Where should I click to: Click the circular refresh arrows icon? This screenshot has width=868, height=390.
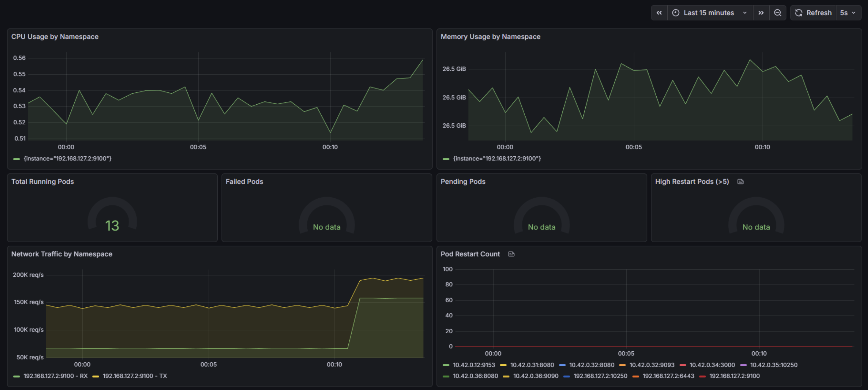798,13
